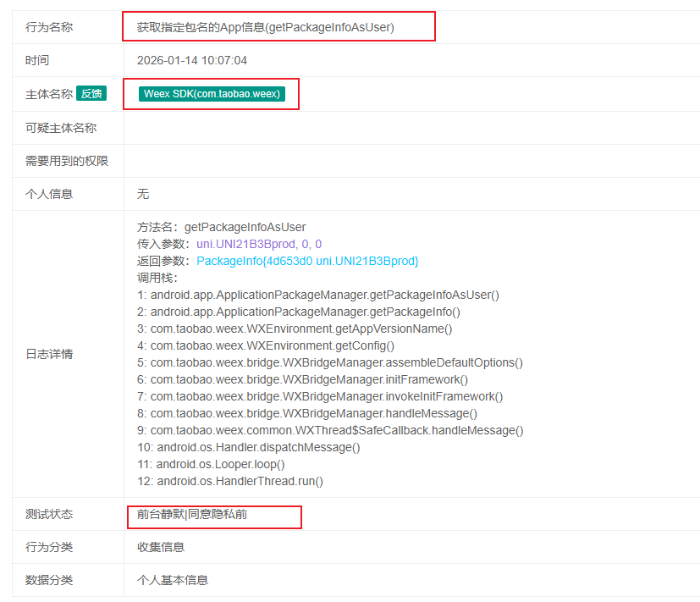
Task: Click call stack line 4 WXEnvironment.getConfig()
Action: coord(266,345)
